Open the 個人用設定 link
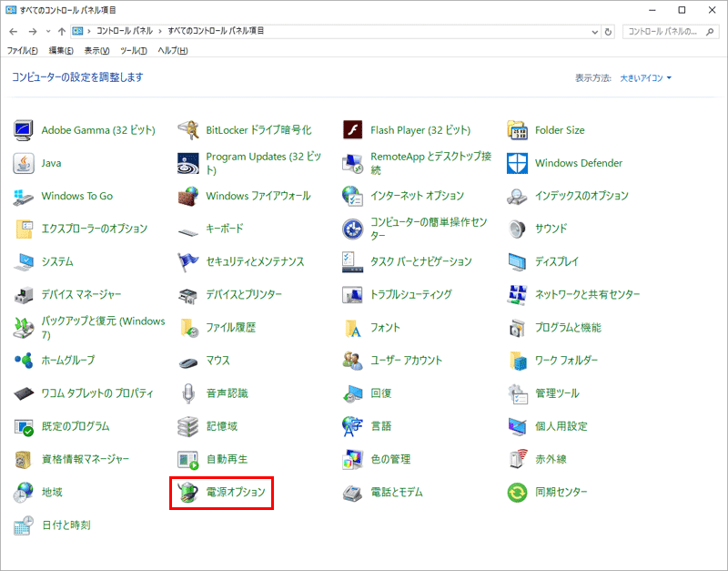Viewport: 728px width, 571px height. pos(561,426)
